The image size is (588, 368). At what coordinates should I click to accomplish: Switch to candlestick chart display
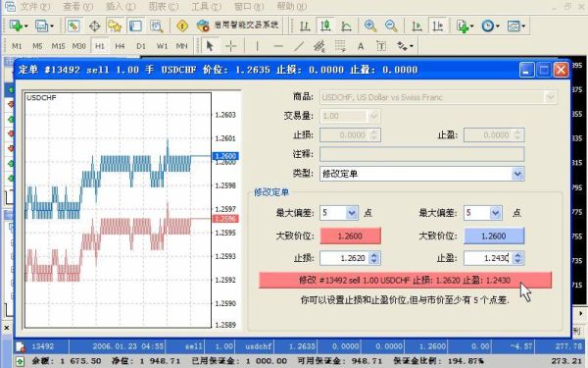pos(325,26)
